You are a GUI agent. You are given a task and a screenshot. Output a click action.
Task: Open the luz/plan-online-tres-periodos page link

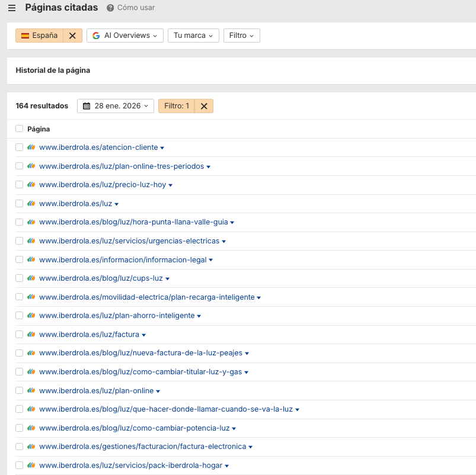121,166
